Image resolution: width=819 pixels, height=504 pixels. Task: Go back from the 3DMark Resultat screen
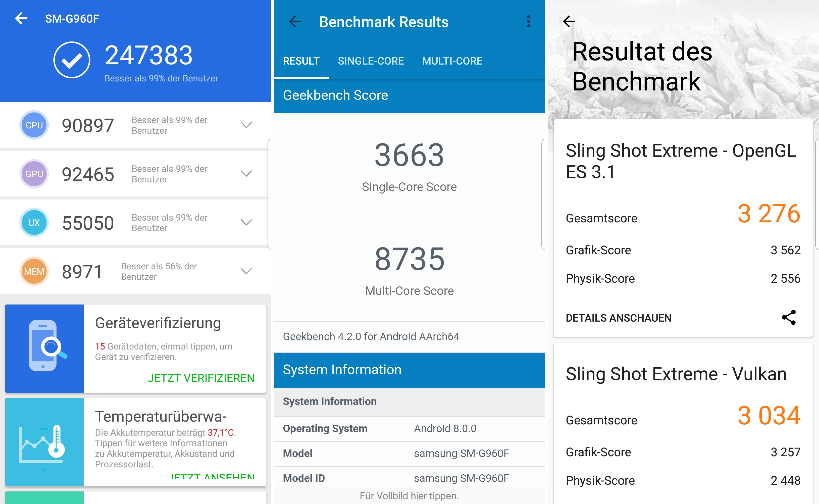click(x=569, y=21)
